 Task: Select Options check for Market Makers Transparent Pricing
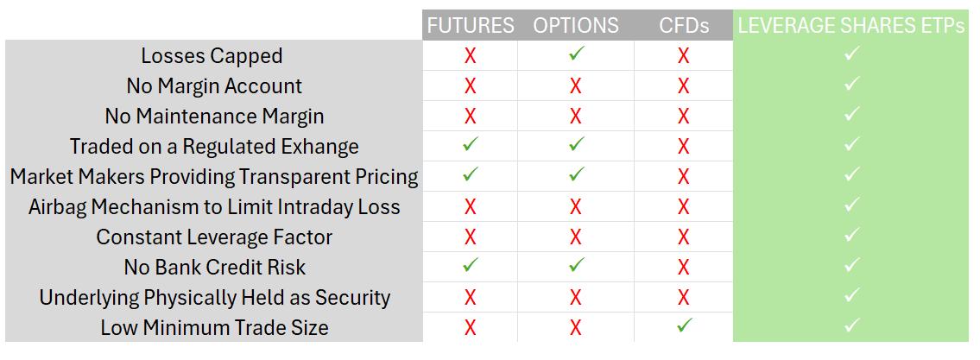[576, 175]
